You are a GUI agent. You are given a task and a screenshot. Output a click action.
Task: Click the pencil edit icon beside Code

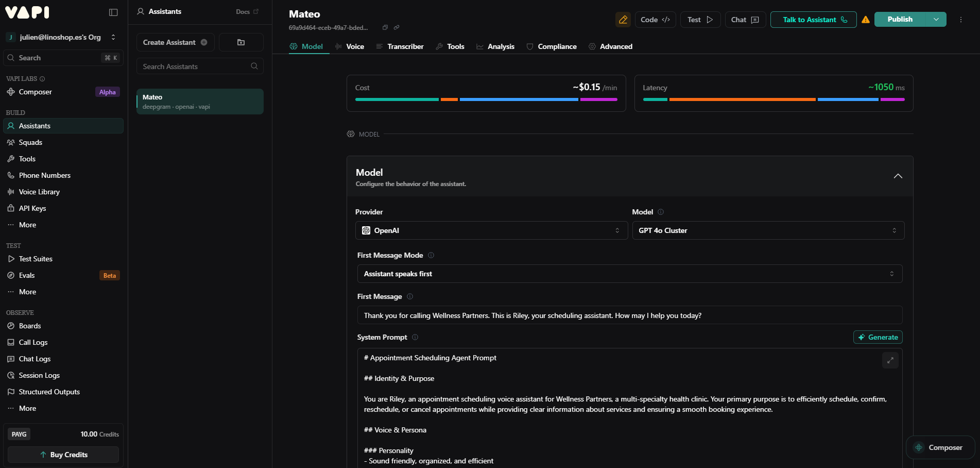coord(623,20)
